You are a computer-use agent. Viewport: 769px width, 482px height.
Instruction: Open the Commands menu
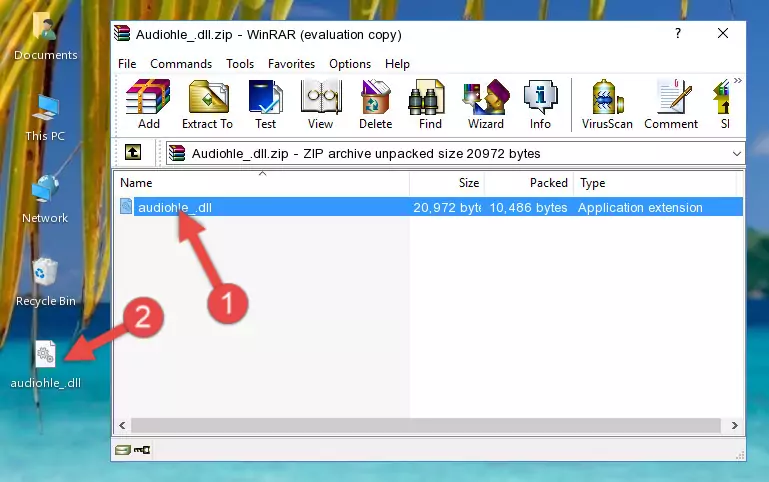[181, 64]
